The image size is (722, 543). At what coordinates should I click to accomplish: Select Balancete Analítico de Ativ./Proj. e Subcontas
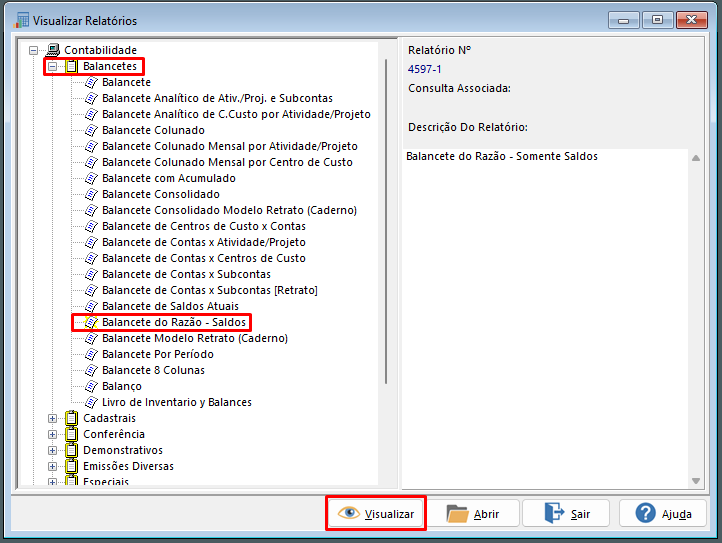pyautogui.click(x=217, y=99)
